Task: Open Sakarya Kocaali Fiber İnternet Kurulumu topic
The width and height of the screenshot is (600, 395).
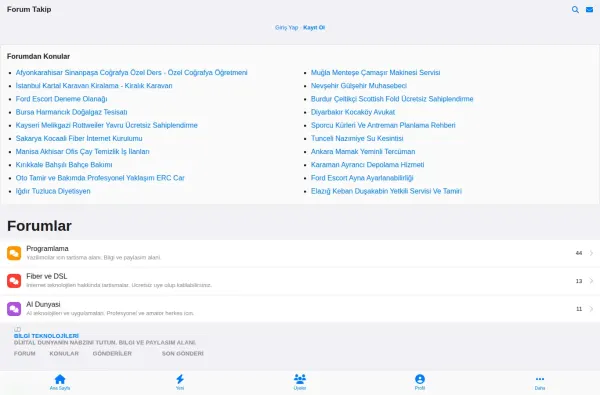Action: click(79, 139)
